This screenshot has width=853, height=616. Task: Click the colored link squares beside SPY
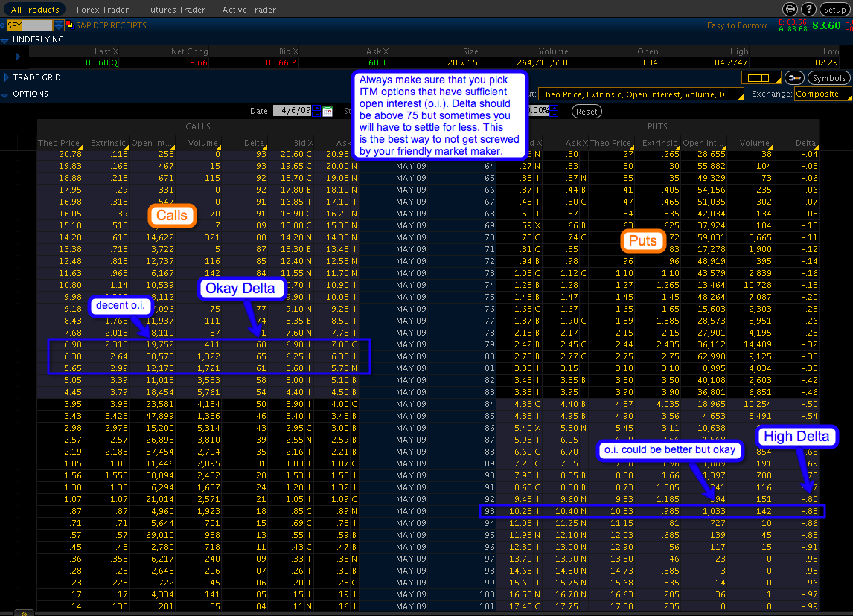tap(70, 25)
